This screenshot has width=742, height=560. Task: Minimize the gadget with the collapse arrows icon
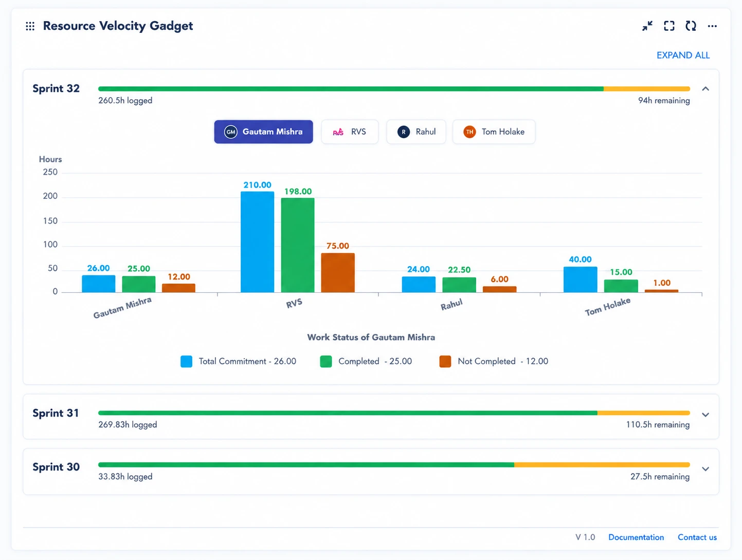(647, 26)
